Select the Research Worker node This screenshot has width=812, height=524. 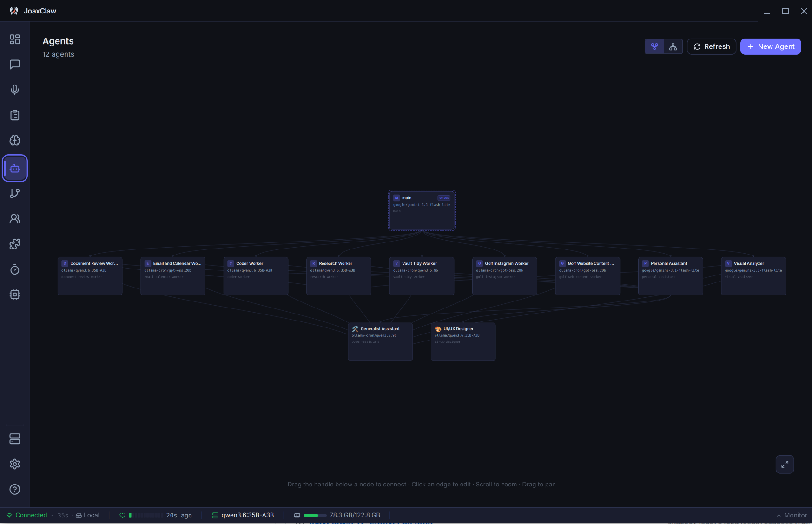pos(339,276)
